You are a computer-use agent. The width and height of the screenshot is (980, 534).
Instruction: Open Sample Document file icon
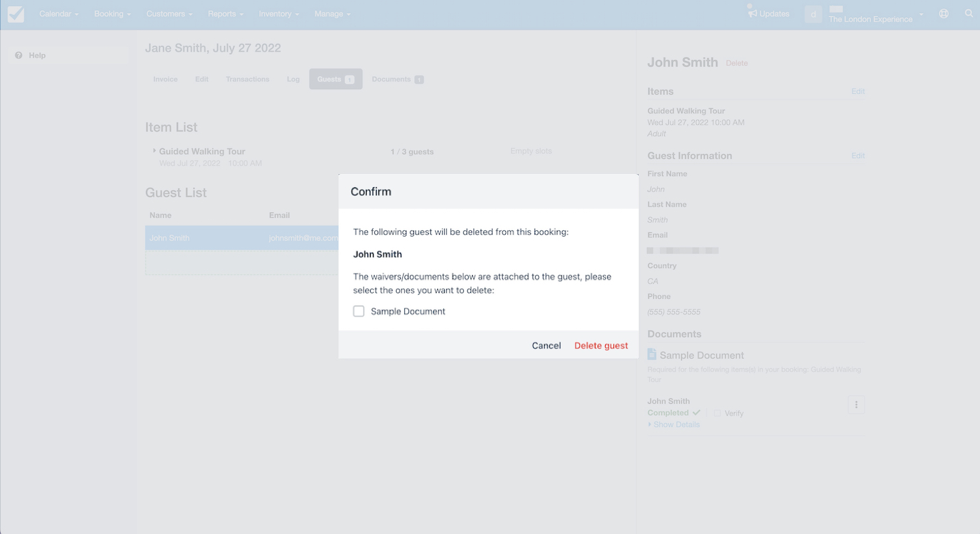tap(652, 354)
